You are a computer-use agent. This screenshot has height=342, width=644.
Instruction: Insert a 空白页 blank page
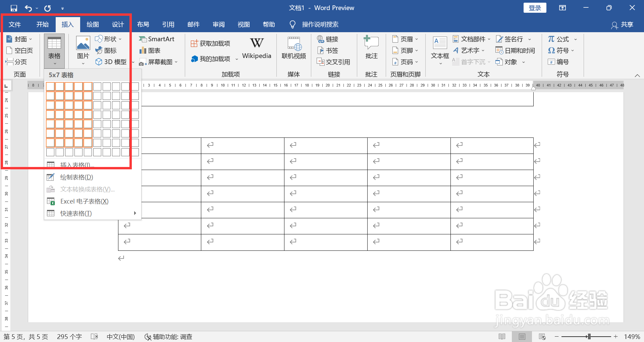19,51
